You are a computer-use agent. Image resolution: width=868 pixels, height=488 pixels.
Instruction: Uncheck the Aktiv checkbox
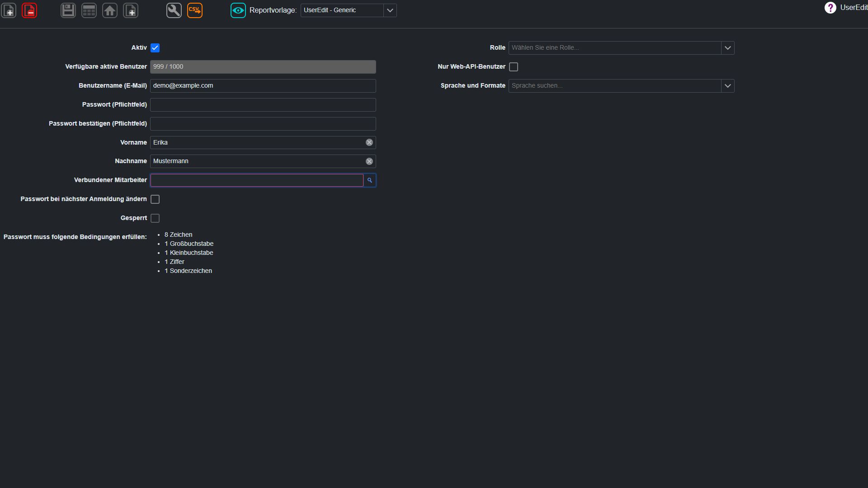coord(155,48)
